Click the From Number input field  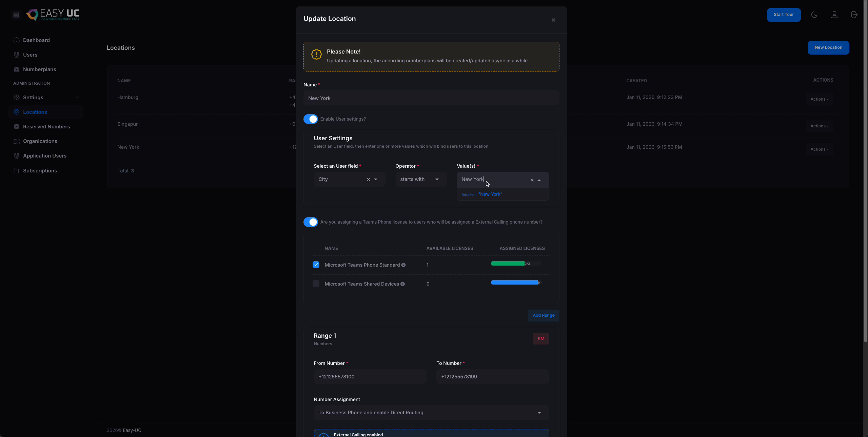click(370, 377)
